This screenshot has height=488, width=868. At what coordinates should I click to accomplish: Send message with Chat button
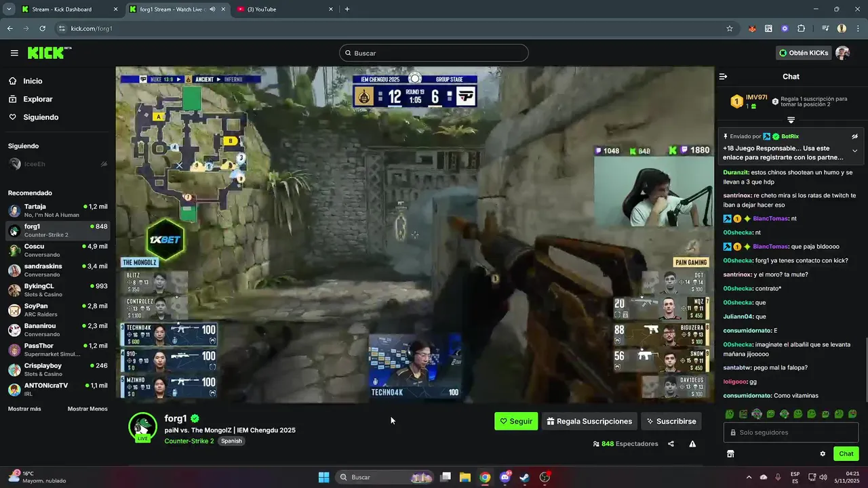click(x=846, y=453)
